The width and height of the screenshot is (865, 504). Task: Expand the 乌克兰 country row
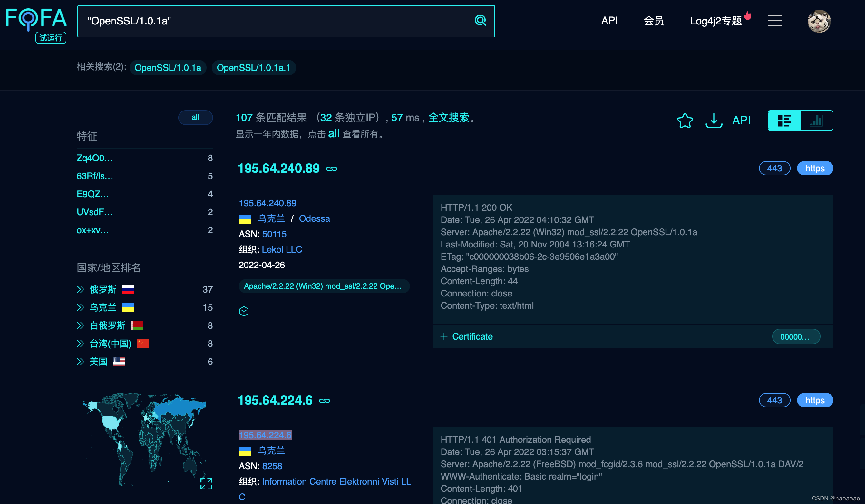click(80, 307)
